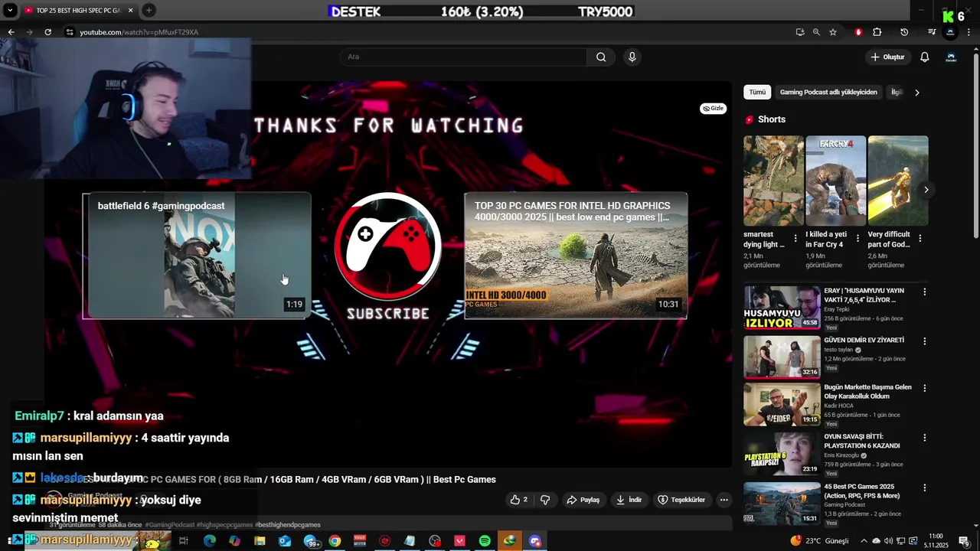Viewport: 980px width, 551px height.
Task: Click the Teşekkürler thanks button
Action: pyautogui.click(x=681, y=500)
